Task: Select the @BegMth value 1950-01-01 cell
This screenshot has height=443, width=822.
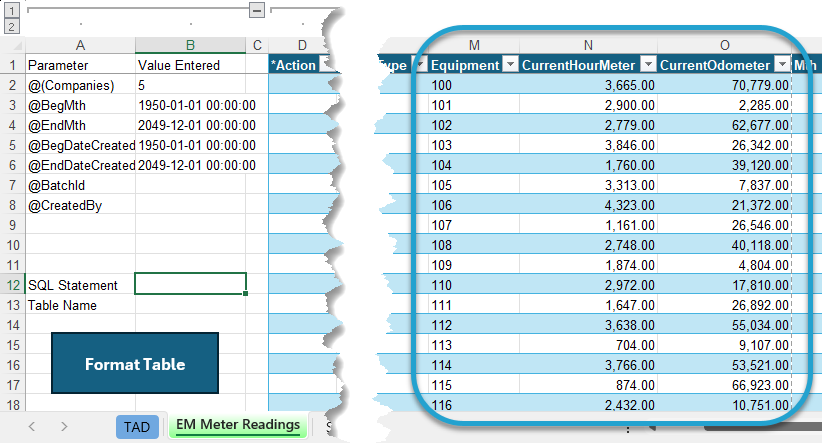Action: [191, 105]
